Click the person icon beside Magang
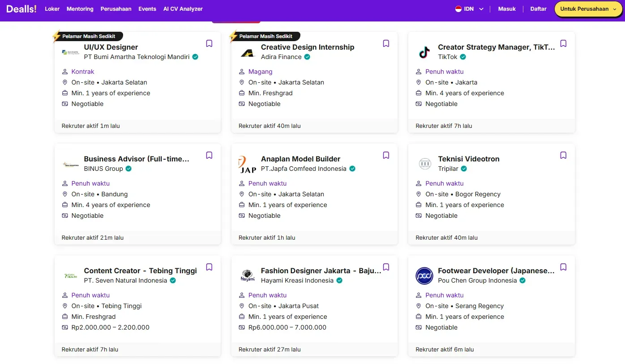 242,72
